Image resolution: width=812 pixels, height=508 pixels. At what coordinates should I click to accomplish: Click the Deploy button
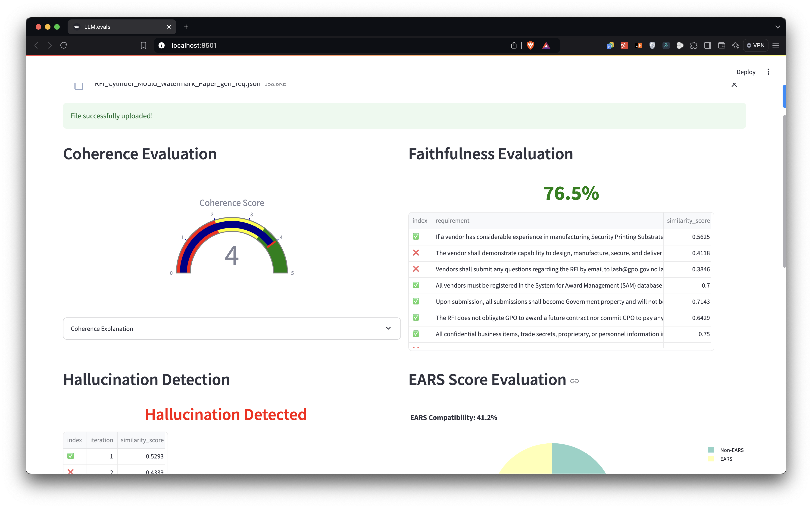[x=746, y=72]
